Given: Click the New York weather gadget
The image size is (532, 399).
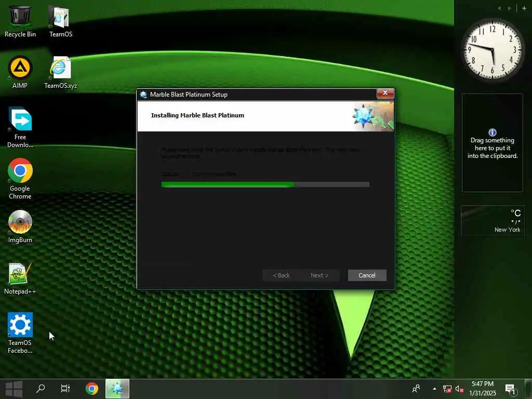Looking at the screenshot, I should point(493,220).
